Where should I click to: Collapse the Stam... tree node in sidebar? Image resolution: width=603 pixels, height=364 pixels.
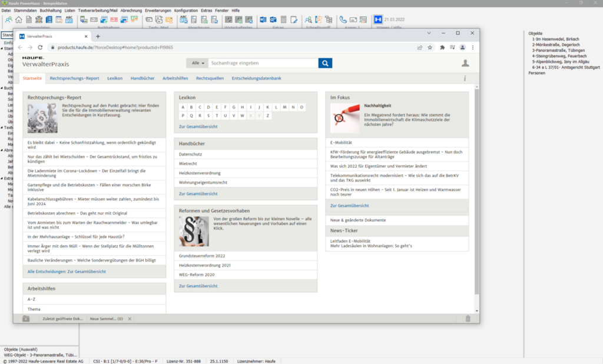point(2,48)
